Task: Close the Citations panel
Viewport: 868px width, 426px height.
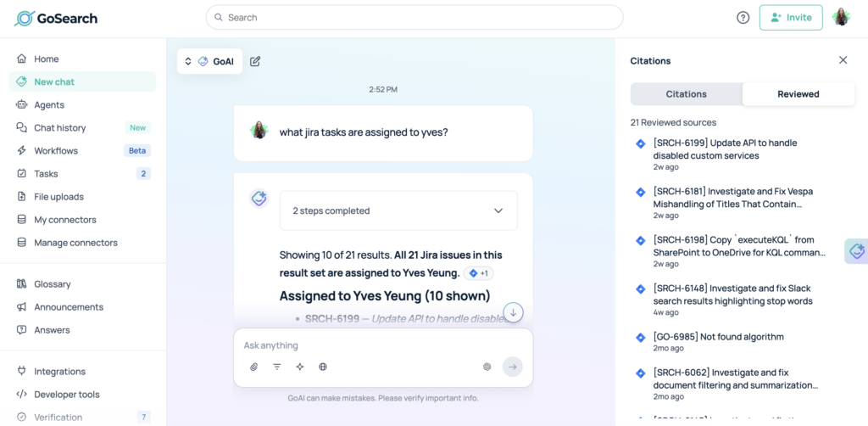Action: pyautogui.click(x=843, y=60)
